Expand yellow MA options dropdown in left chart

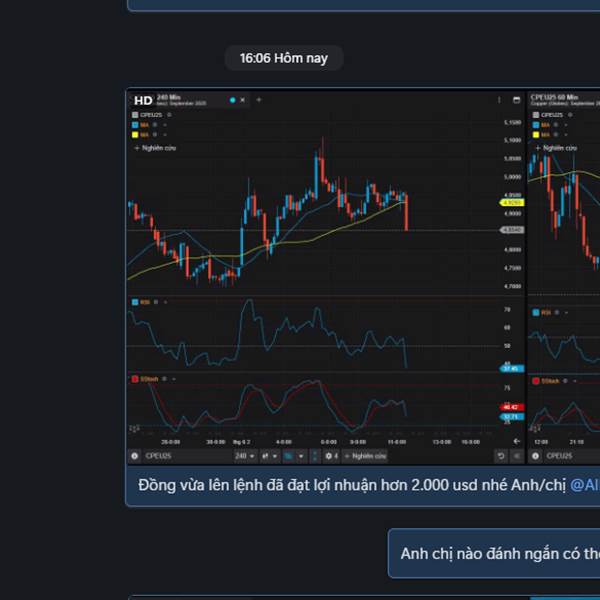(x=165, y=135)
